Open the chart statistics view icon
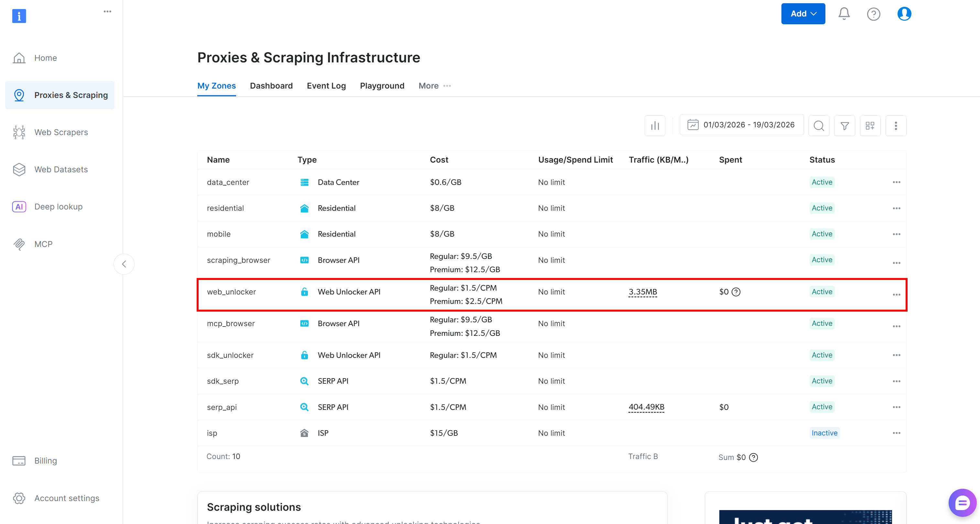This screenshot has width=980, height=524. point(655,125)
